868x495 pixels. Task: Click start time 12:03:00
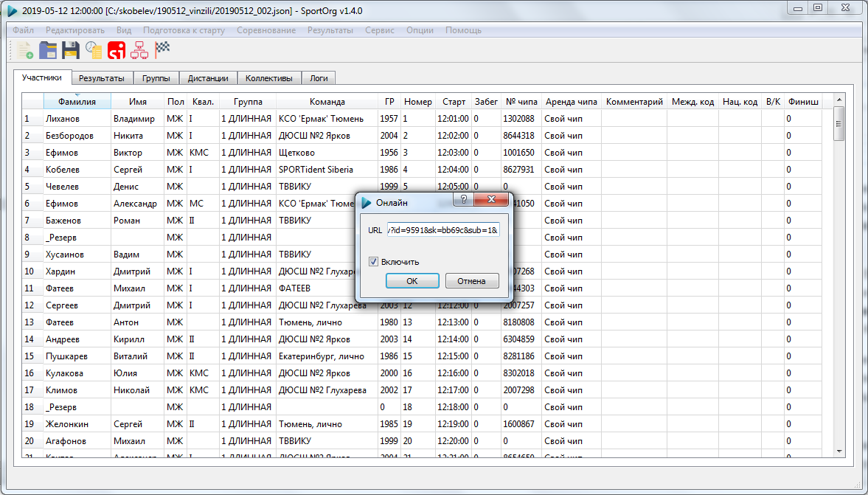coord(454,152)
